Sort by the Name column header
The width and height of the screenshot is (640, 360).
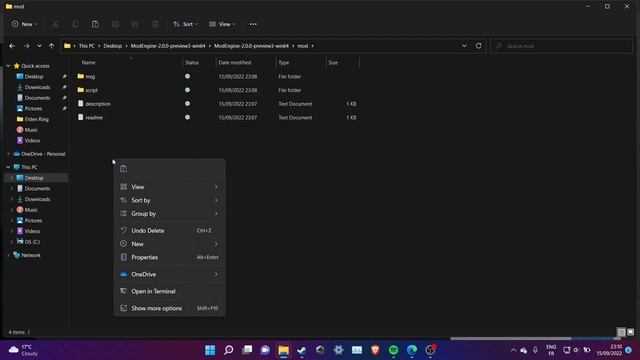click(x=89, y=62)
